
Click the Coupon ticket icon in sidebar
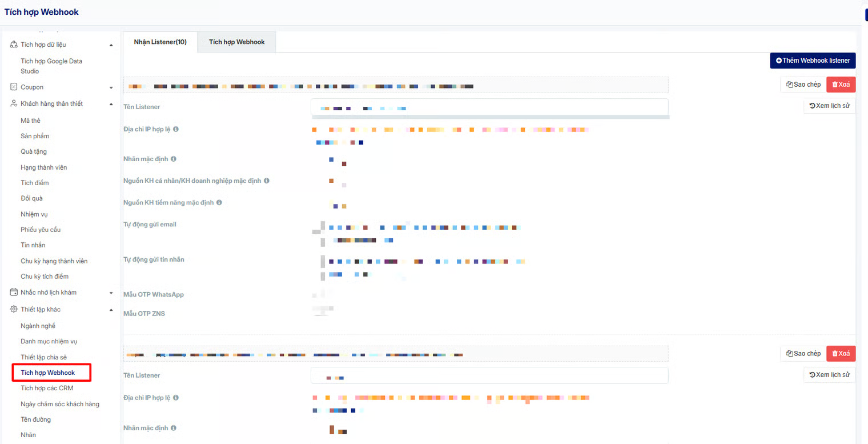tap(14, 87)
